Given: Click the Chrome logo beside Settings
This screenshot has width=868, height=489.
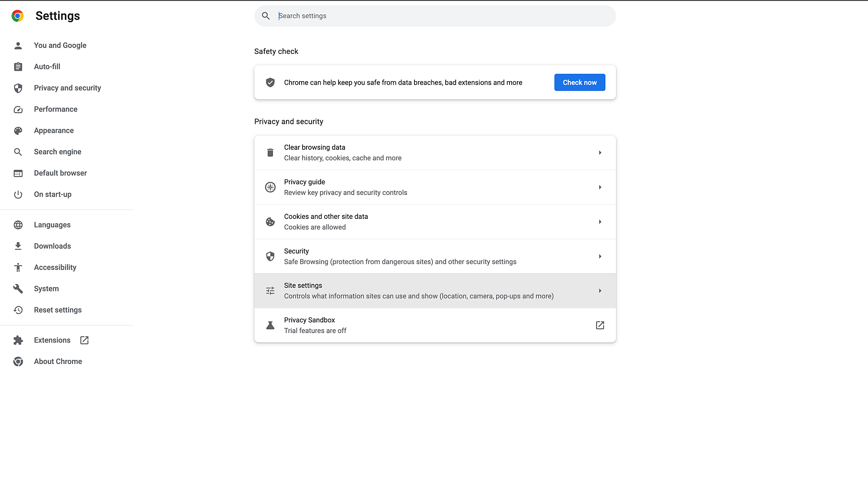Looking at the screenshot, I should 17,16.
